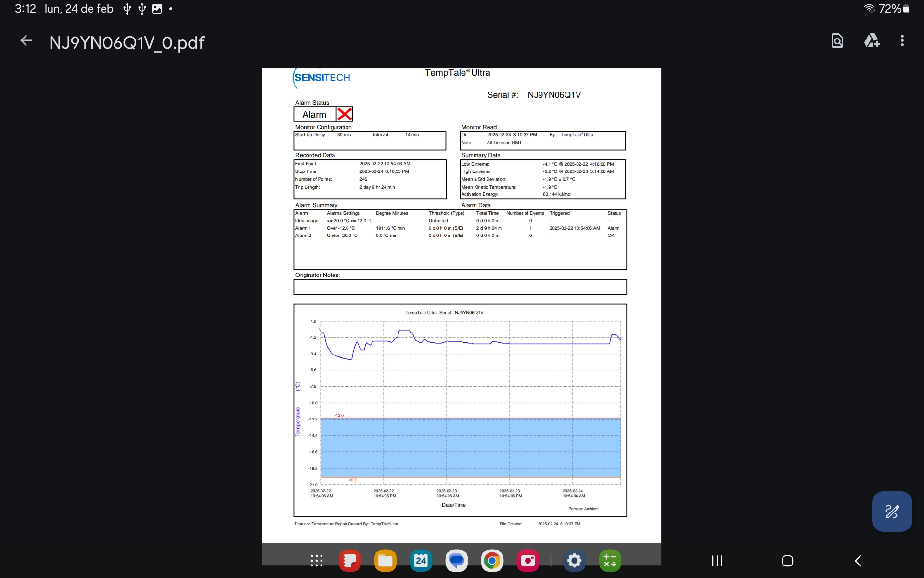The image size is (924, 578).
Task: Add the PDF to Google Drive
Action: coord(872,41)
